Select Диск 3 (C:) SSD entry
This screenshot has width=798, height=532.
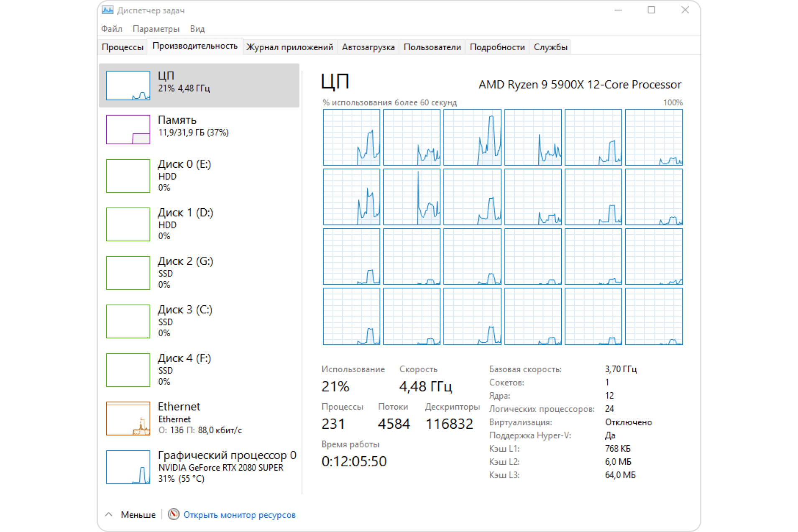[x=184, y=320]
